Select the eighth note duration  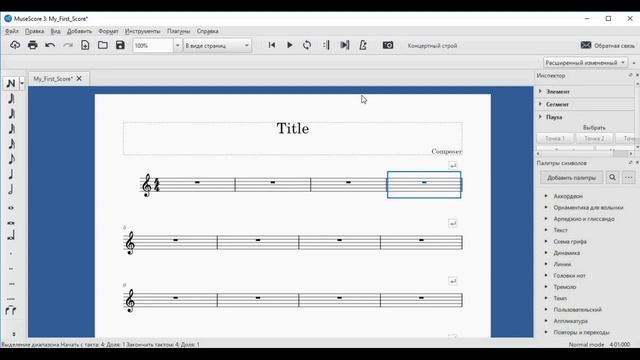[x=11, y=159]
